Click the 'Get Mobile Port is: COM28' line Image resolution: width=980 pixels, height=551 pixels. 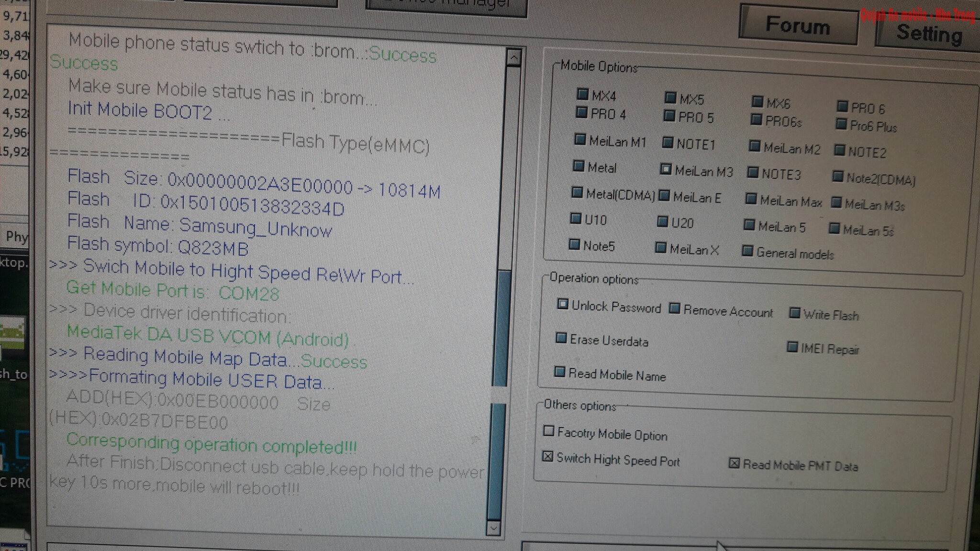pos(172,290)
